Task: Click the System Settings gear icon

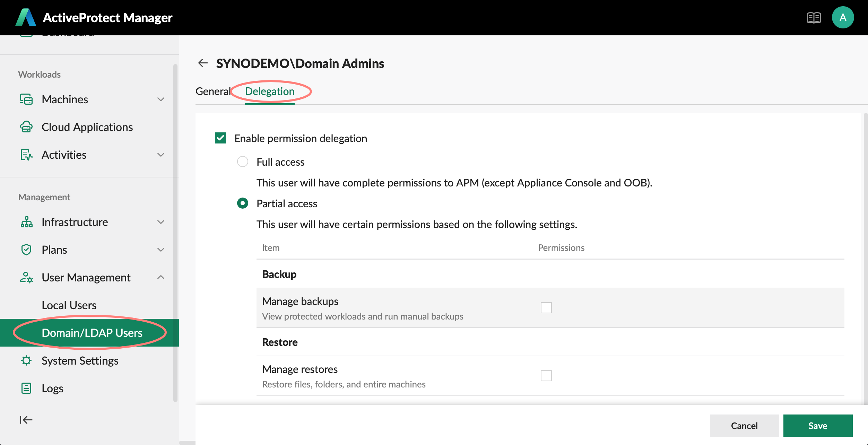Action: (26, 360)
